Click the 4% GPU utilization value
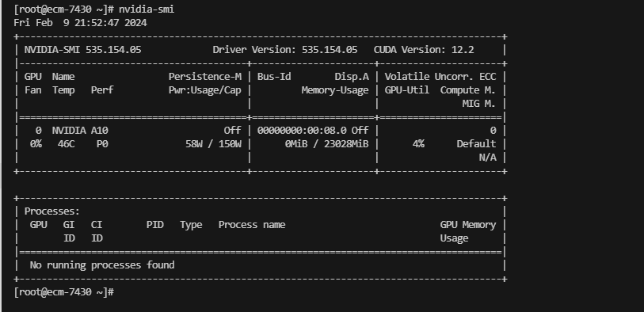Image resolution: width=644 pixels, height=312 pixels. pyautogui.click(x=418, y=144)
